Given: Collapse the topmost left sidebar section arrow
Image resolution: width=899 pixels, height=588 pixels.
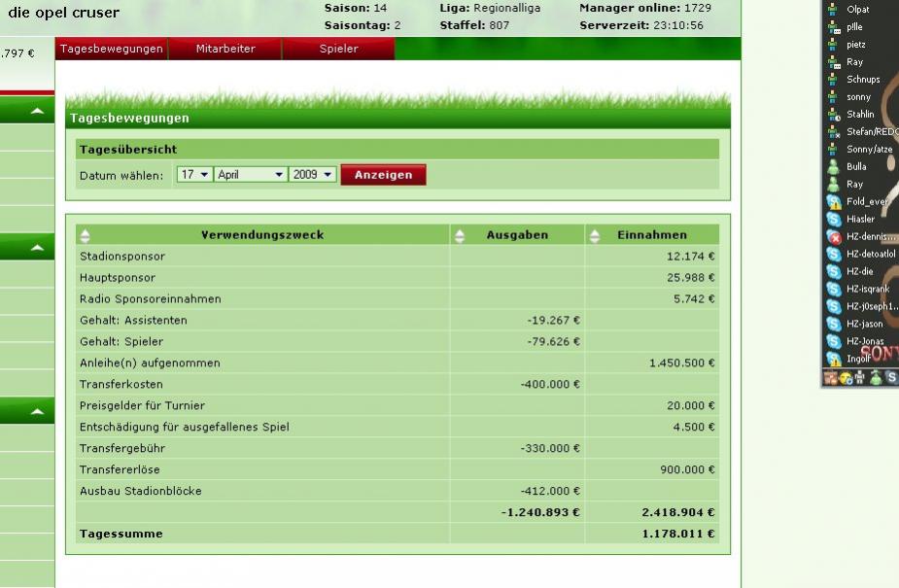Looking at the screenshot, I should (x=37, y=112).
